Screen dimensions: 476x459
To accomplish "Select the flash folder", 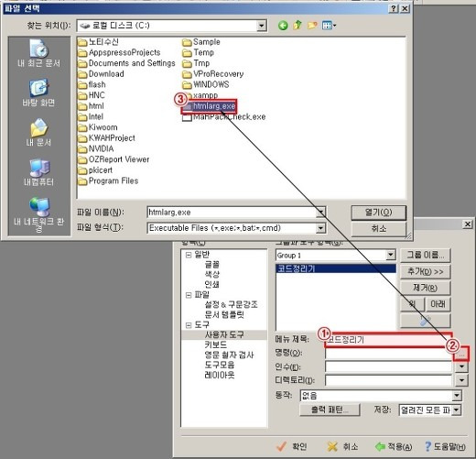I will [x=92, y=84].
